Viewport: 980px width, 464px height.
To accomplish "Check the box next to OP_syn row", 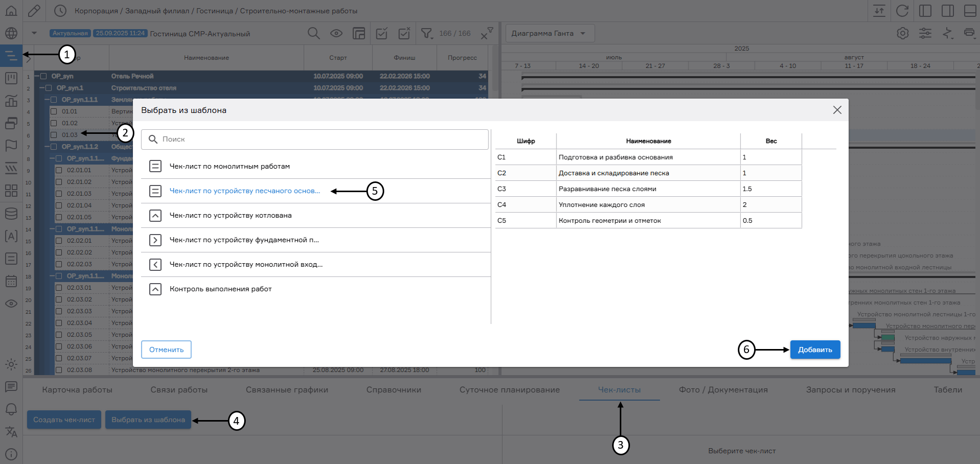I will point(44,76).
